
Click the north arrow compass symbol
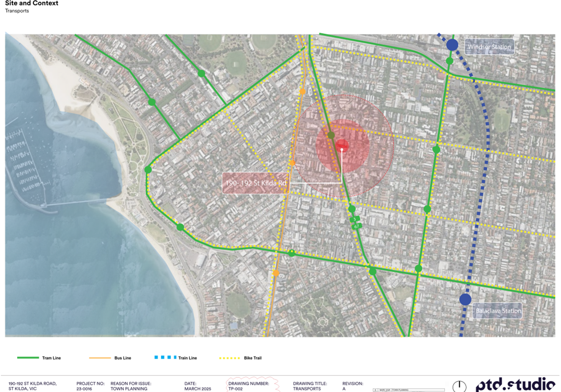tap(459, 386)
